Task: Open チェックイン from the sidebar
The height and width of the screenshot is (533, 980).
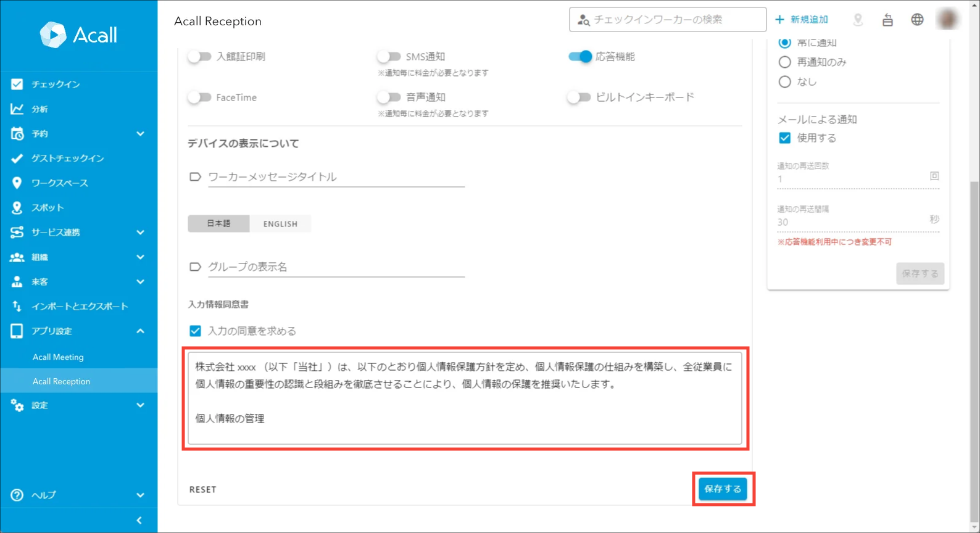Action: tap(56, 85)
